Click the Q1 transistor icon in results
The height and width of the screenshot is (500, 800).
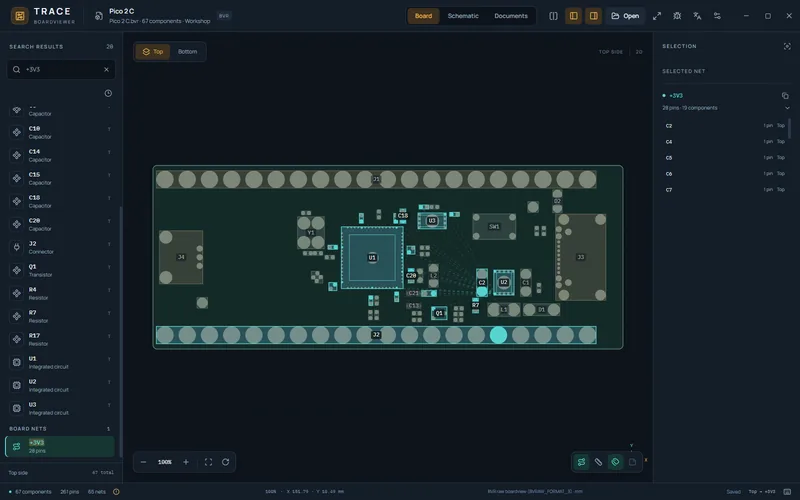17,270
